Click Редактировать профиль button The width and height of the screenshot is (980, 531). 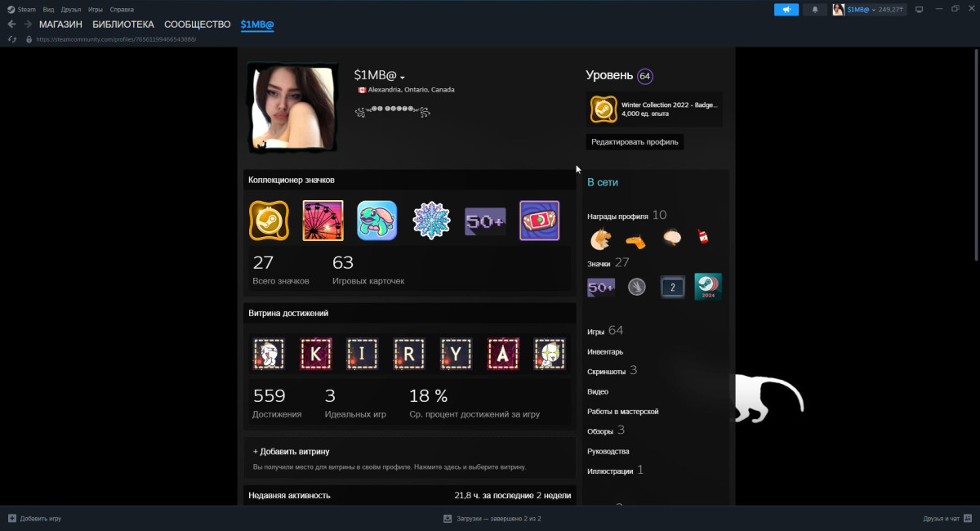[x=635, y=141]
